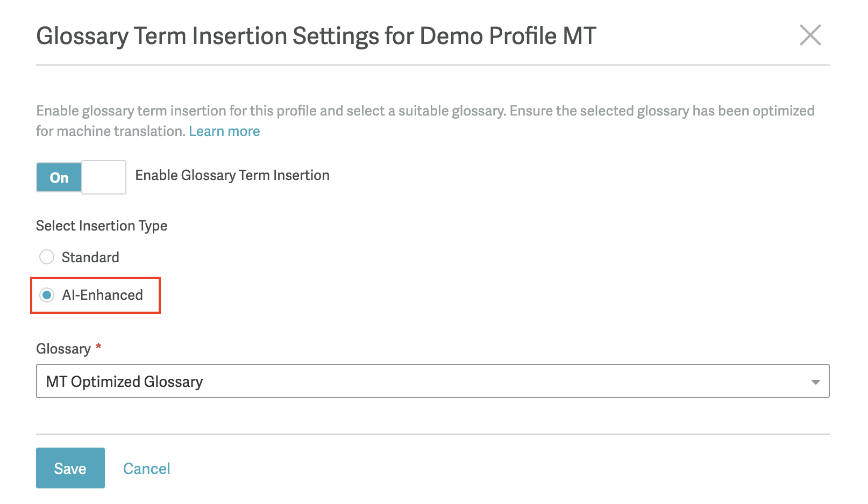The image size is (868, 504).
Task: Click the red required asterisk beside Glossary
Action: coord(98,347)
